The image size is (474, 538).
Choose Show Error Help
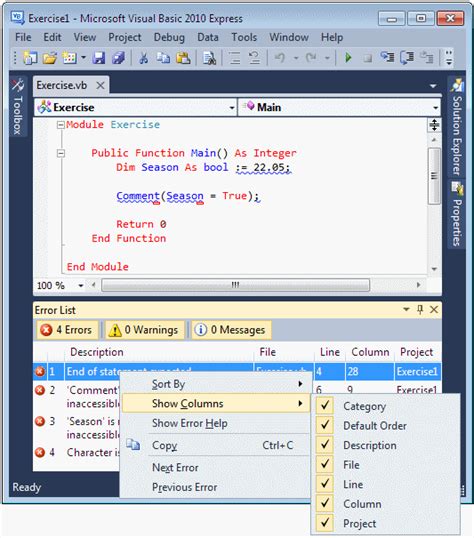(x=216, y=423)
